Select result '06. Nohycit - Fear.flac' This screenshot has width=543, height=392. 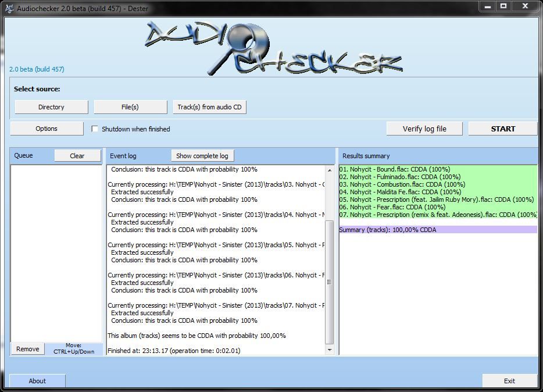click(438, 207)
